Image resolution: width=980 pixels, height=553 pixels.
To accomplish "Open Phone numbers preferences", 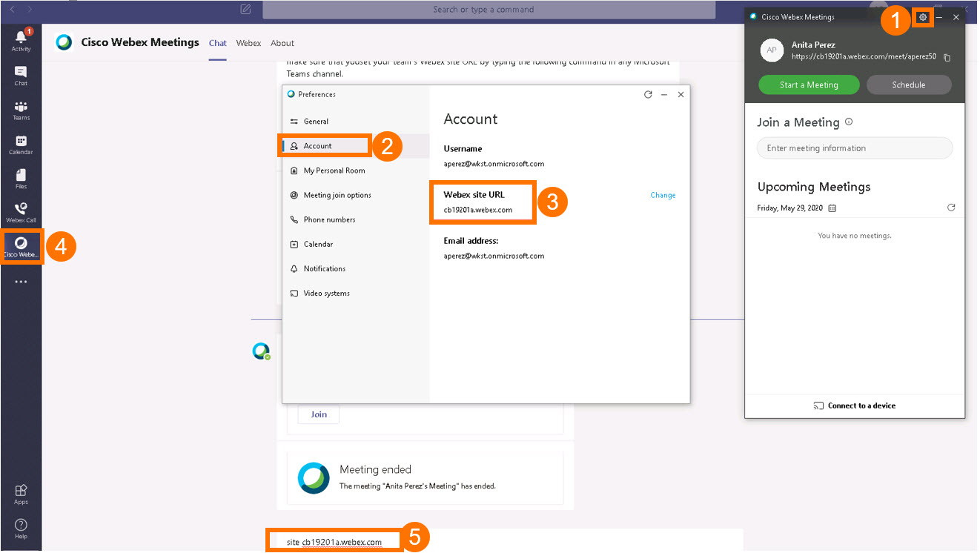I will click(356, 219).
